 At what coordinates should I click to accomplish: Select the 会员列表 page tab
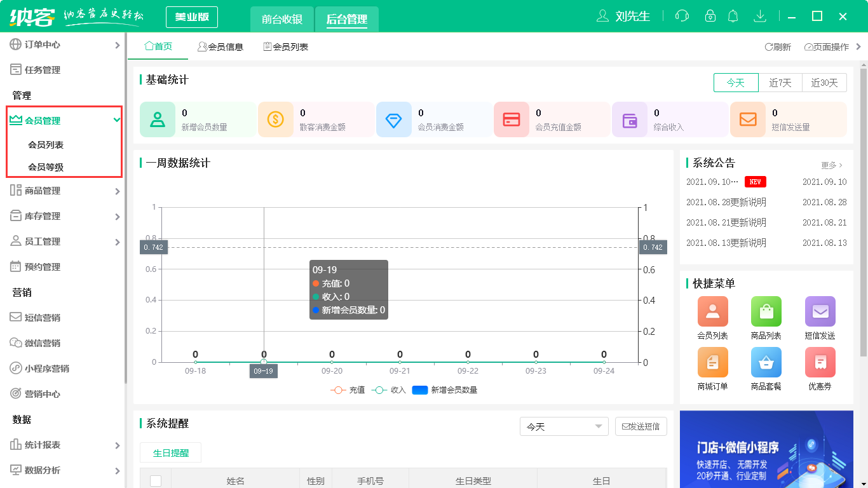[286, 47]
